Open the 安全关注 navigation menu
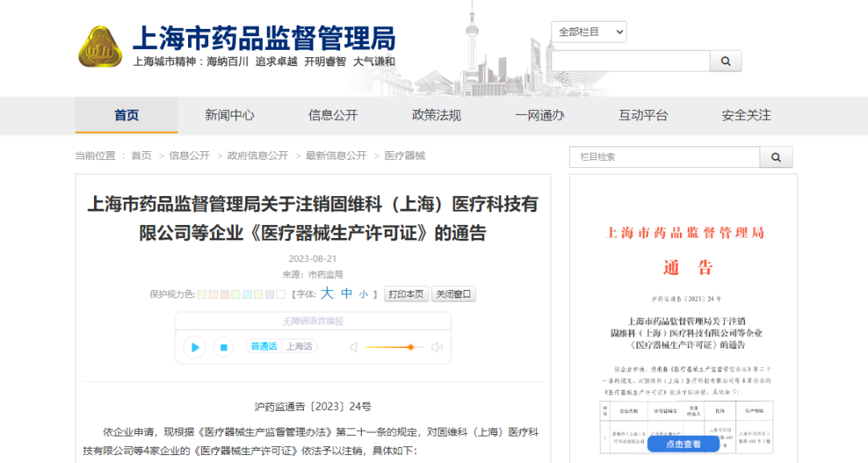 click(x=745, y=115)
